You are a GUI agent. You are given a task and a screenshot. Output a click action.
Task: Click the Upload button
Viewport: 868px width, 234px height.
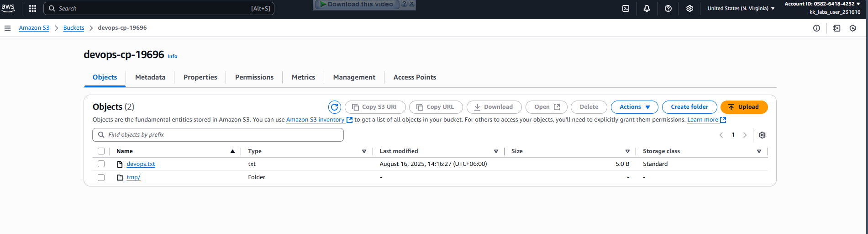point(744,107)
